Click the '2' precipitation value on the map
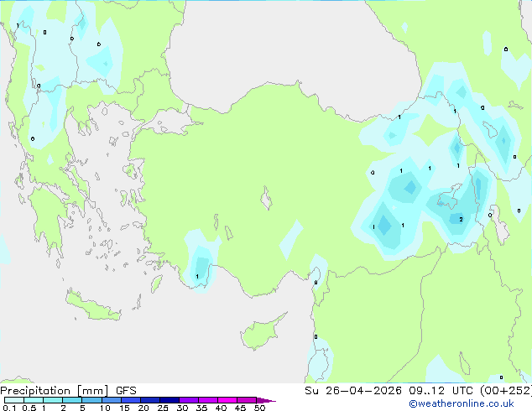Image resolution: width=532 pixels, height=411 pixels. click(x=461, y=220)
